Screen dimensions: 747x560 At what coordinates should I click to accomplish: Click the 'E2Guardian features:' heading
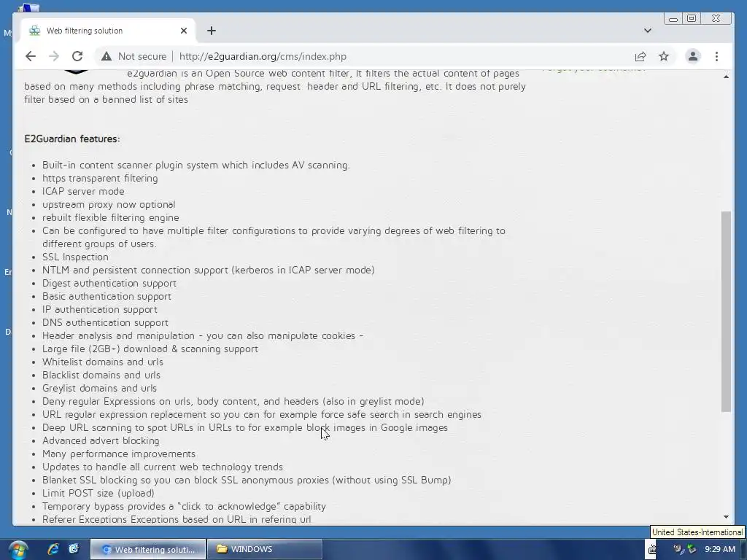pyautogui.click(x=72, y=139)
